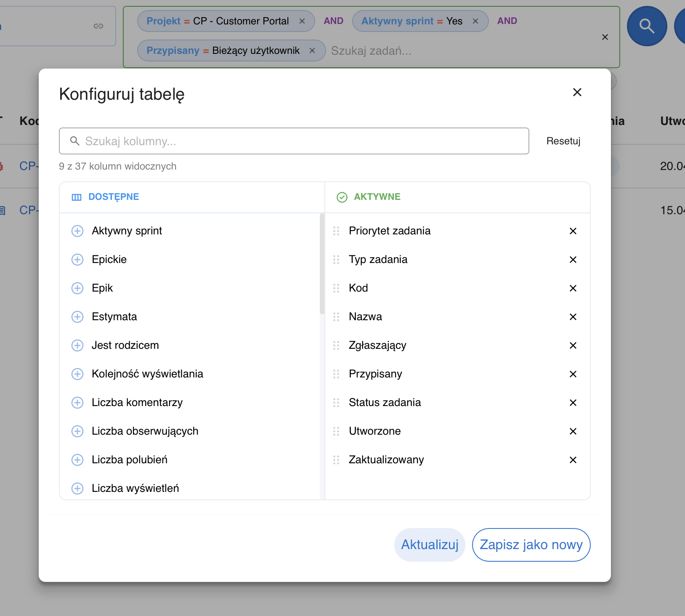Click Status zadania in active list
685x616 pixels.
pos(385,403)
